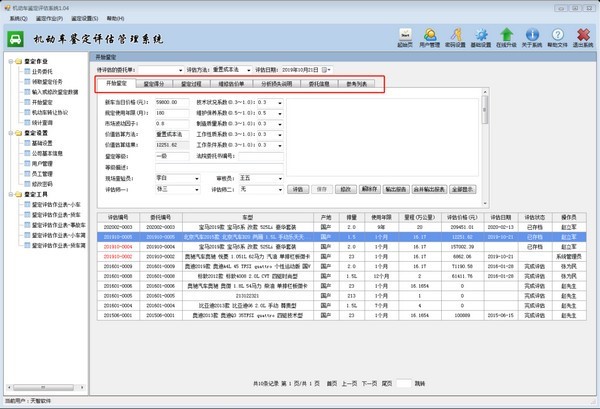Open the 帮助文件 help icon
Viewport: 600px width, 409px height.
(559, 35)
